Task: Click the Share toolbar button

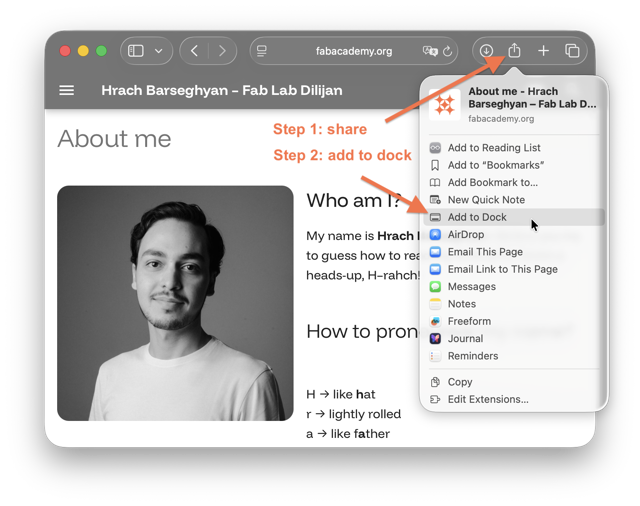Action: pyautogui.click(x=514, y=50)
